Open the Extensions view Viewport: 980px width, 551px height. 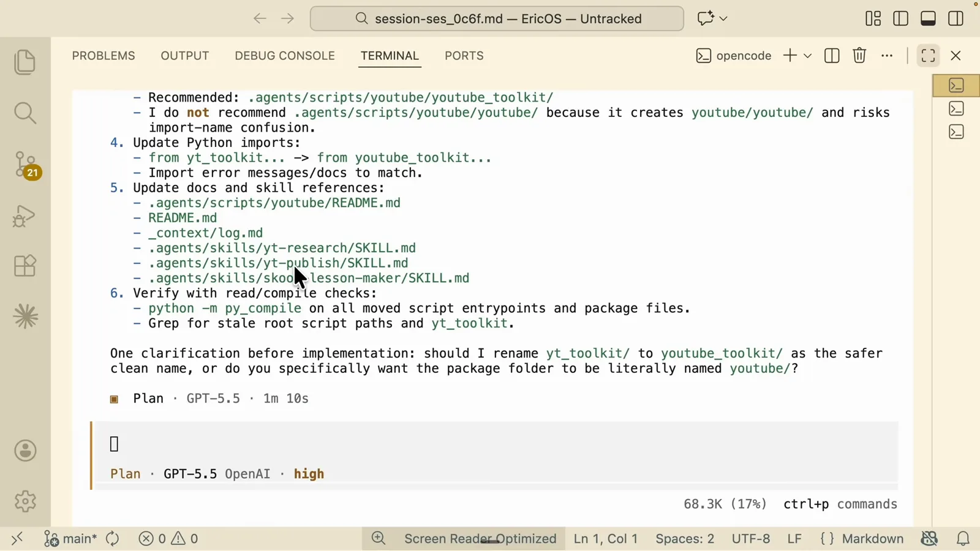pyautogui.click(x=25, y=266)
